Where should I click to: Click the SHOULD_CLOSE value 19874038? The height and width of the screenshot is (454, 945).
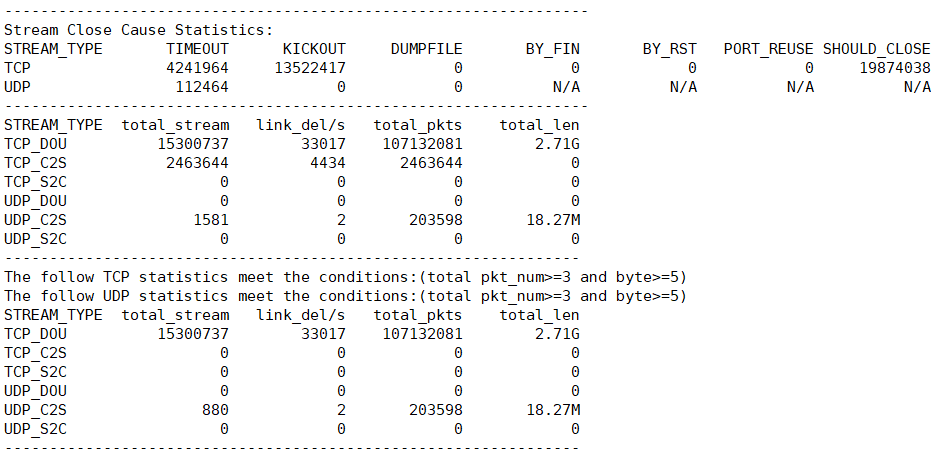[893, 68]
